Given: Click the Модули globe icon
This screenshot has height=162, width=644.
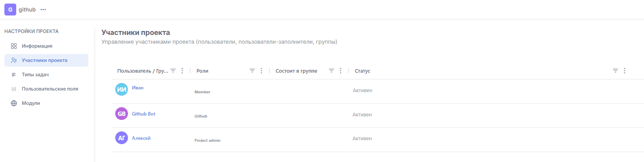Looking at the screenshot, I should (14, 103).
